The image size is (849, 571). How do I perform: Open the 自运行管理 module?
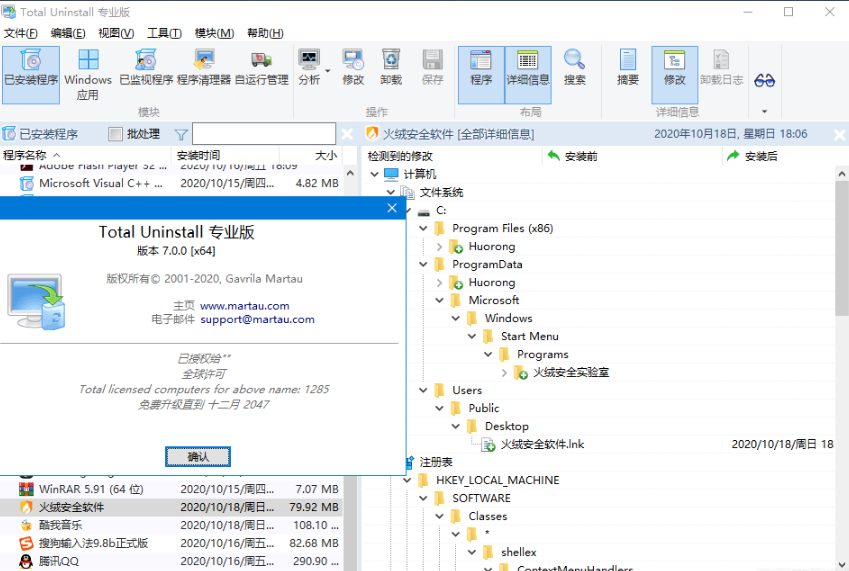coord(262,68)
